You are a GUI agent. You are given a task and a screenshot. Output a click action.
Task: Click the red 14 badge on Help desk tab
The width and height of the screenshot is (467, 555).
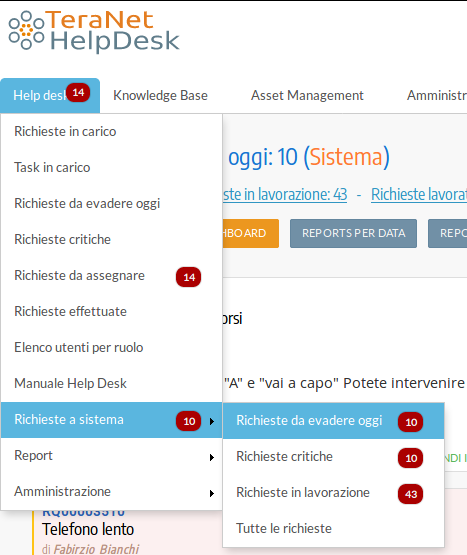click(x=78, y=93)
